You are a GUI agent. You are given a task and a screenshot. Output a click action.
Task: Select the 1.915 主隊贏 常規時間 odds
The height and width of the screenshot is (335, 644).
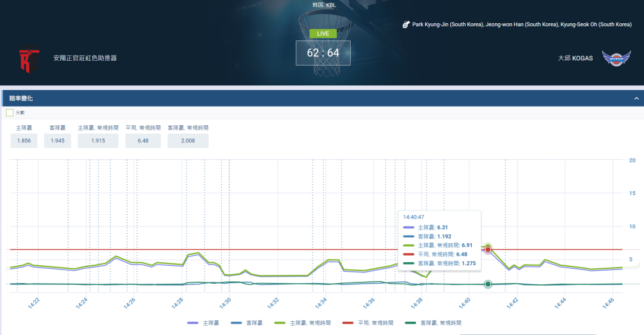click(x=98, y=141)
